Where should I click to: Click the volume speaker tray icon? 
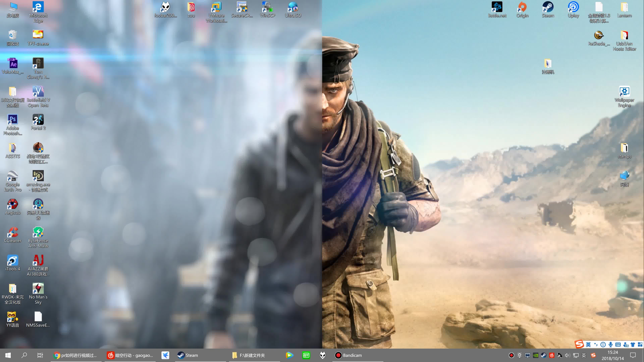click(568, 355)
